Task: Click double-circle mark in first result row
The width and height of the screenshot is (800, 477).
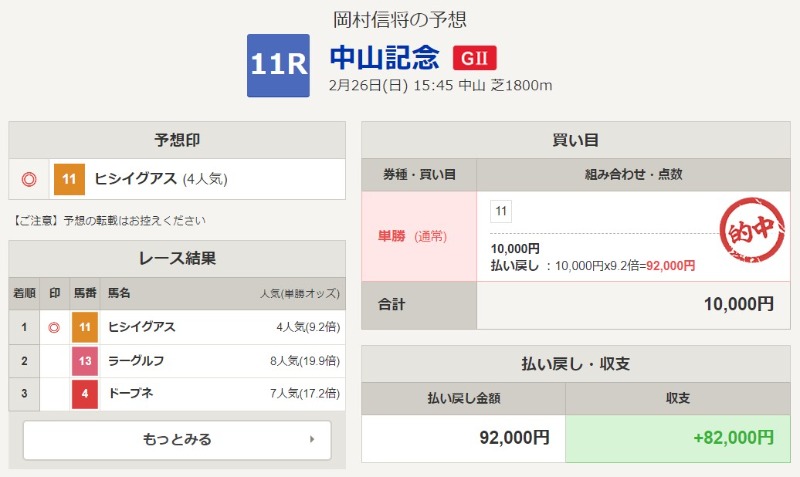Action: tap(54, 326)
